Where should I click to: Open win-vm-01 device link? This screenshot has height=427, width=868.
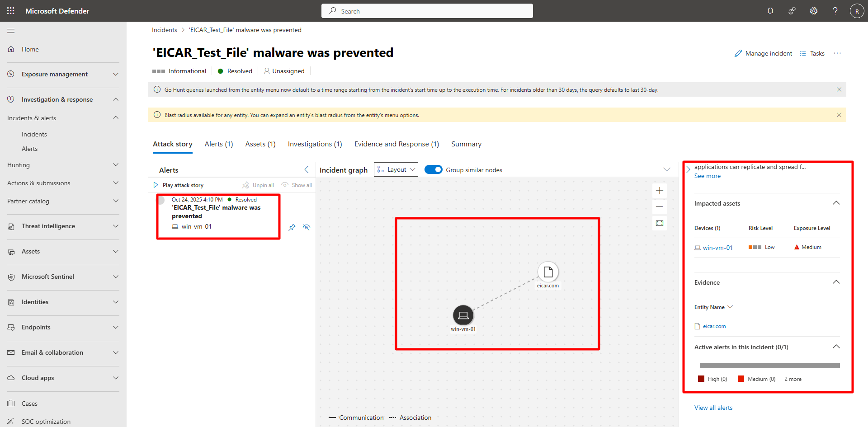click(x=718, y=248)
